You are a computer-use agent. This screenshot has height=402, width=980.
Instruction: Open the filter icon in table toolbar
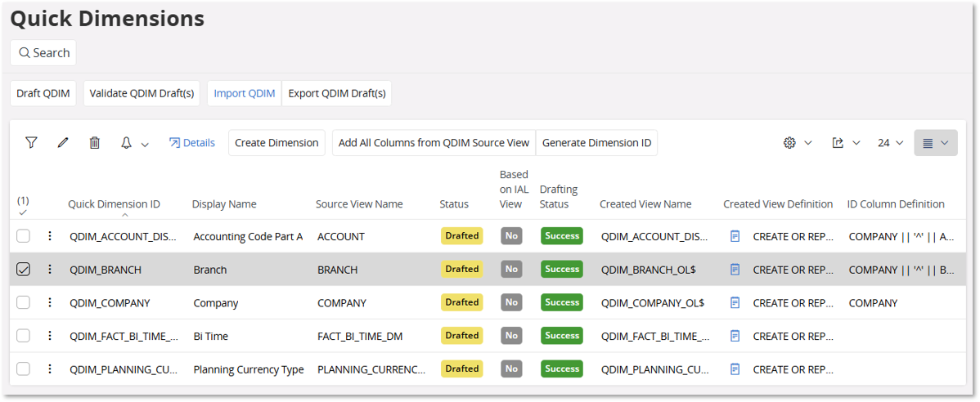(x=31, y=143)
